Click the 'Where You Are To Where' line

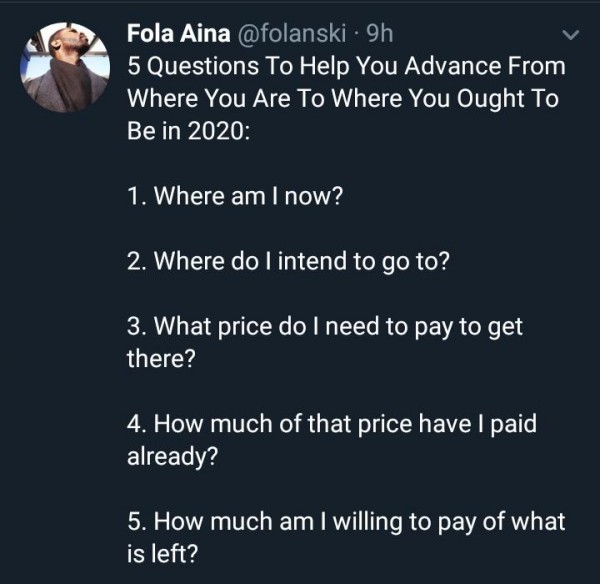tap(343, 98)
